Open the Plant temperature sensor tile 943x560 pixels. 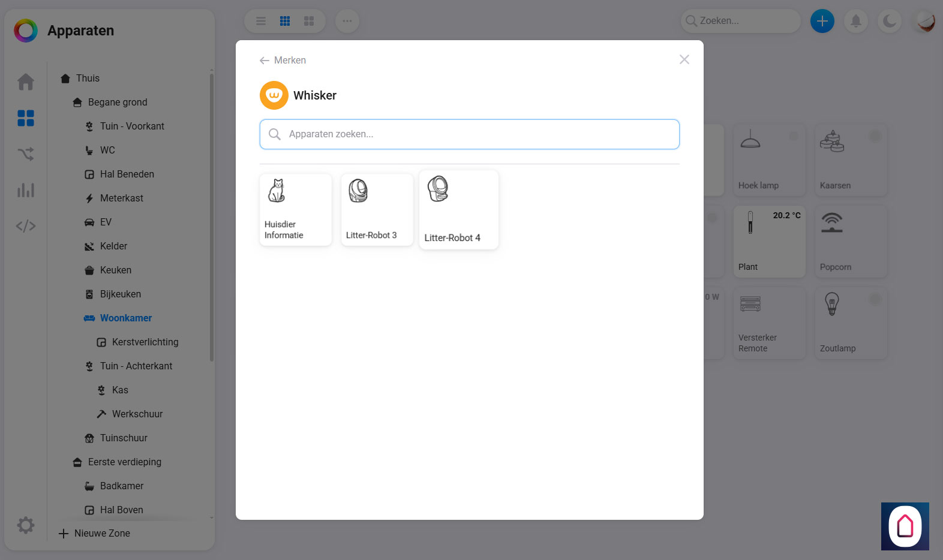pos(770,242)
